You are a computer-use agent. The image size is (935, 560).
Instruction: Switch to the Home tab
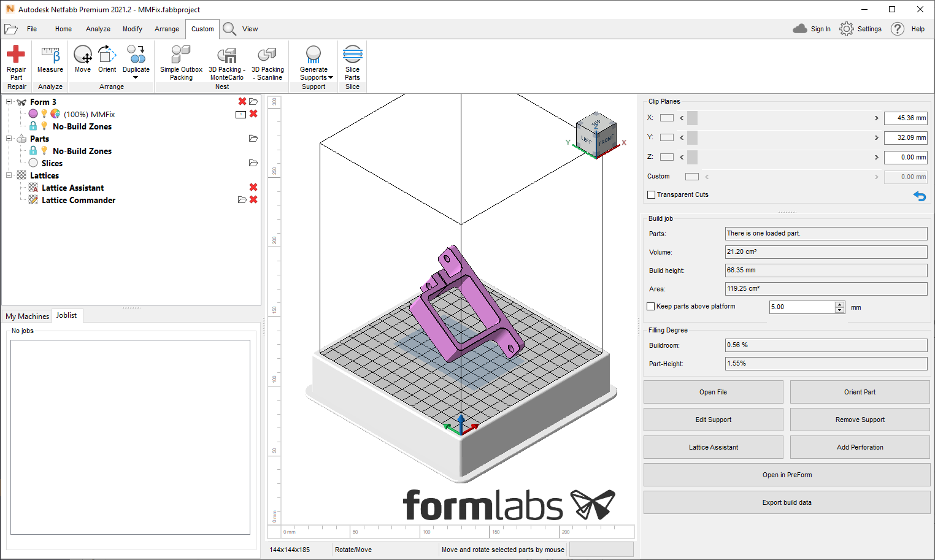tap(63, 29)
